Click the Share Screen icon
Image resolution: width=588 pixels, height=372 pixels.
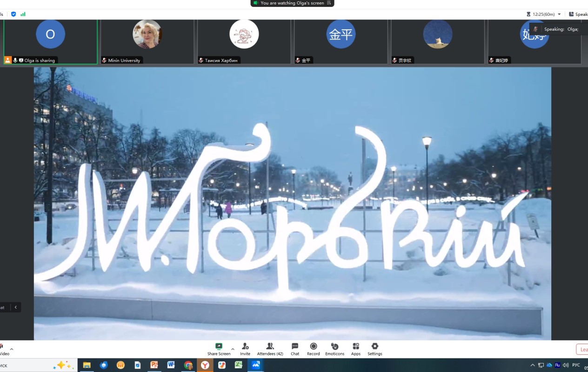click(x=219, y=346)
